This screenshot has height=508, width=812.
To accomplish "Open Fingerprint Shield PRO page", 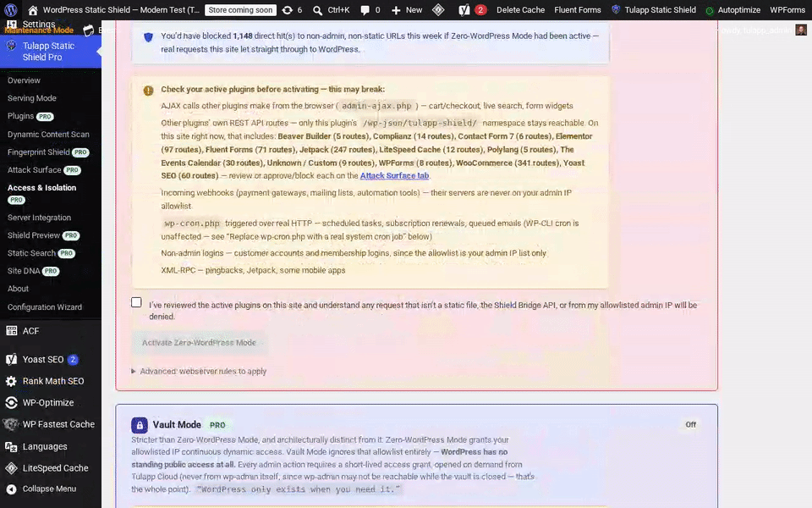I will point(48,152).
